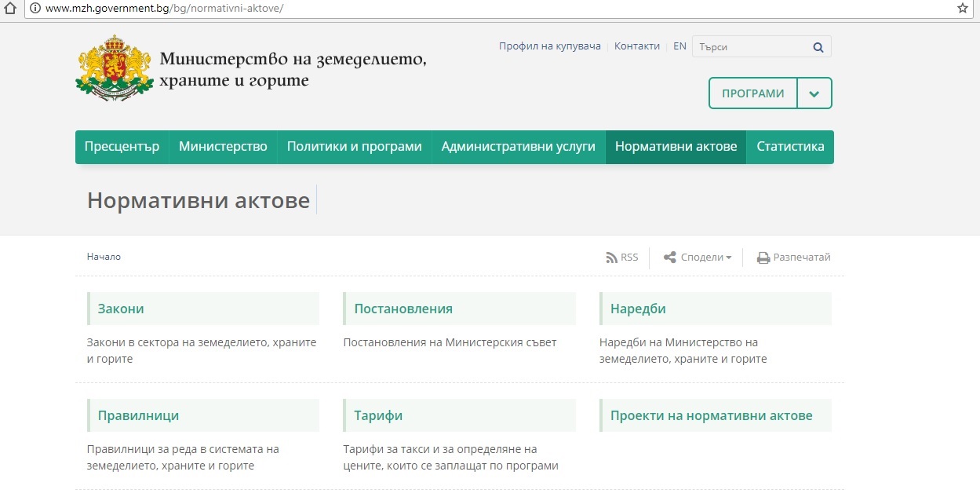Open the Административни услуги menu
980x497 pixels.
point(519,147)
